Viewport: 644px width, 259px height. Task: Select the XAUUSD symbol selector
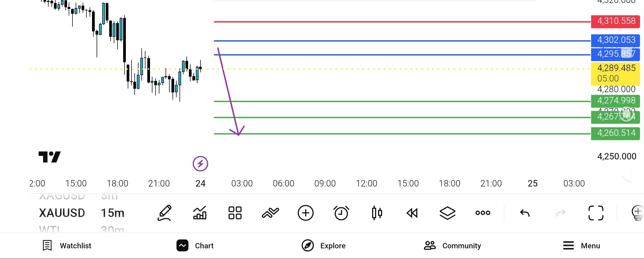[x=62, y=213]
